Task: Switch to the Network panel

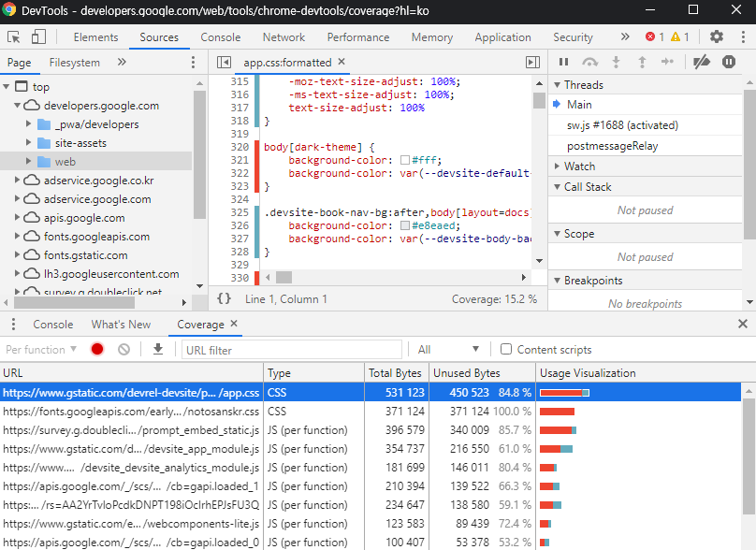Action: click(283, 37)
